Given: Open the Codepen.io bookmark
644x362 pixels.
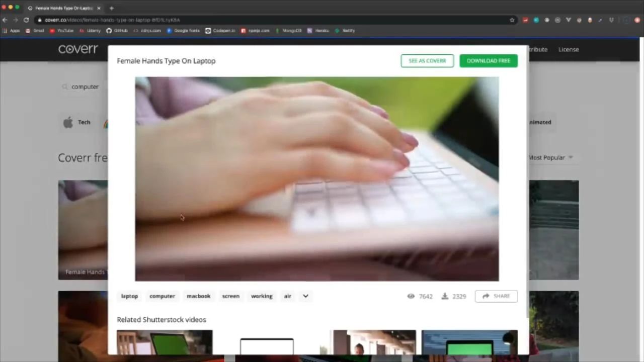Looking at the screenshot, I should (220, 31).
